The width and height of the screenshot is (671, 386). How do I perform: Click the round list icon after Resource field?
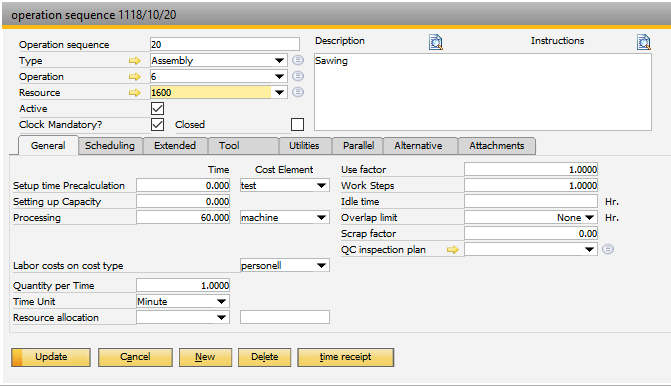pos(298,92)
